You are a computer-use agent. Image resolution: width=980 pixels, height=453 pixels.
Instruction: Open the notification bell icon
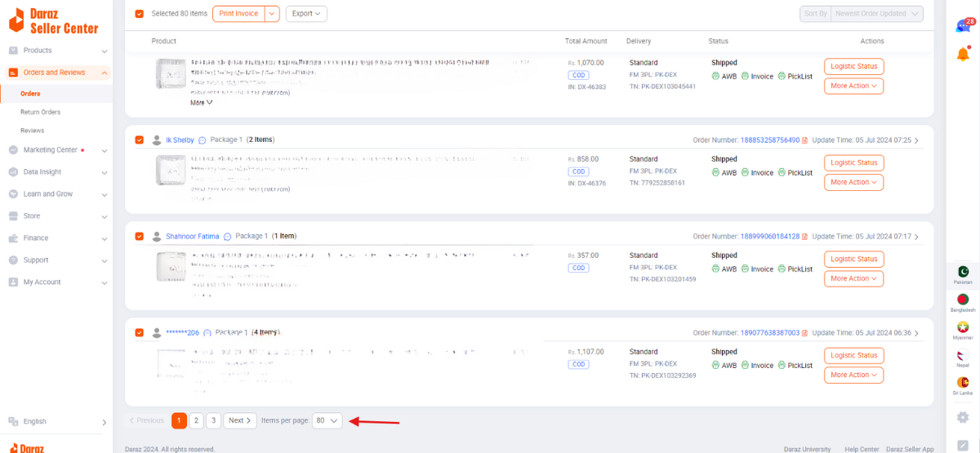pyautogui.click(x=963, y=54)
